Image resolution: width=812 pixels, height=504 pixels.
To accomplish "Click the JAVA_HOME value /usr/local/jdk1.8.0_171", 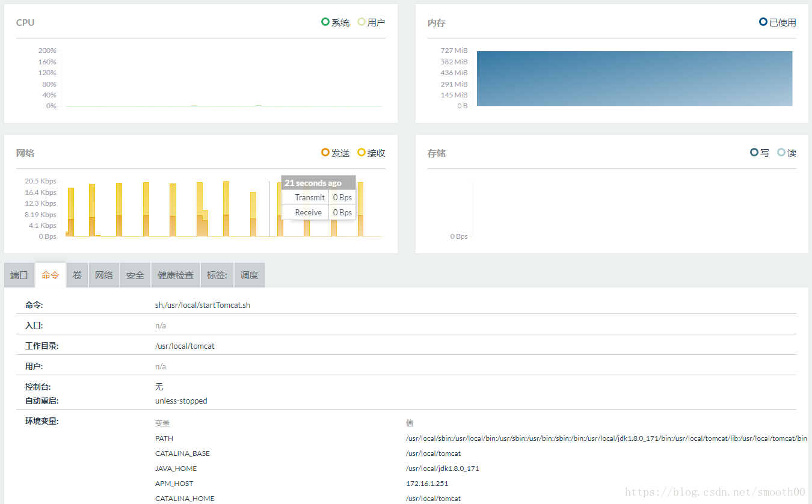I will (x=443, y=469).
